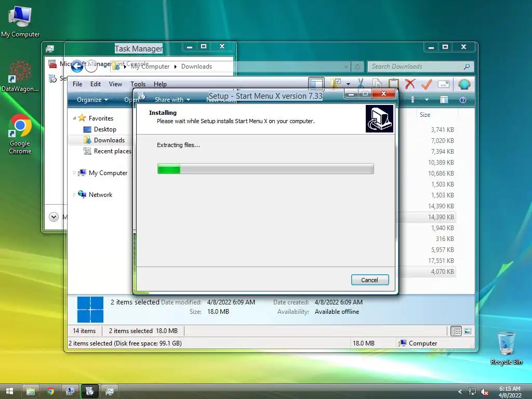
Task: Click Cancel in the Setup dialog
Action: 370,280
